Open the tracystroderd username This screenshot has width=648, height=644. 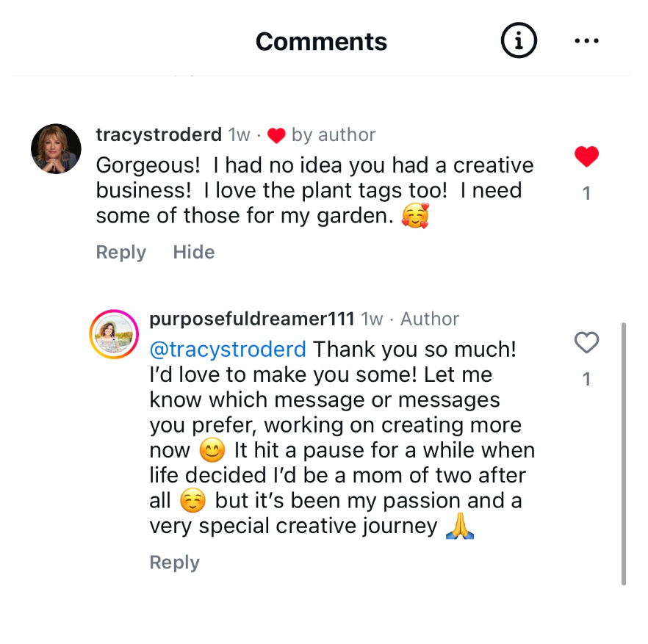coord(159,135)
